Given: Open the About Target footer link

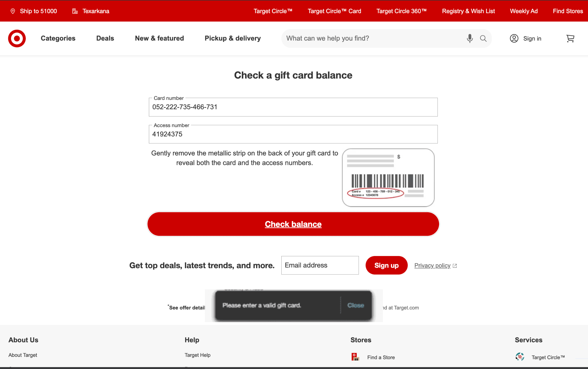Looking at the screenshot, I should (23, 355).
